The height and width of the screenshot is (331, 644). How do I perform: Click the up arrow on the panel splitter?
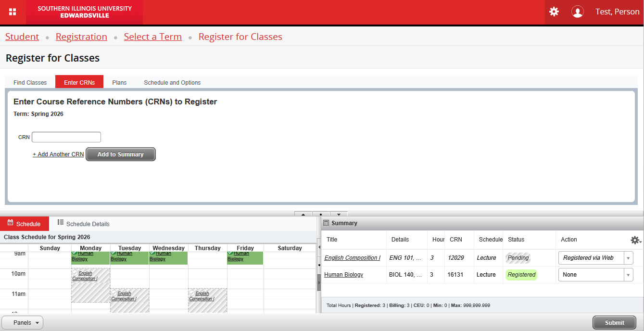303,214
